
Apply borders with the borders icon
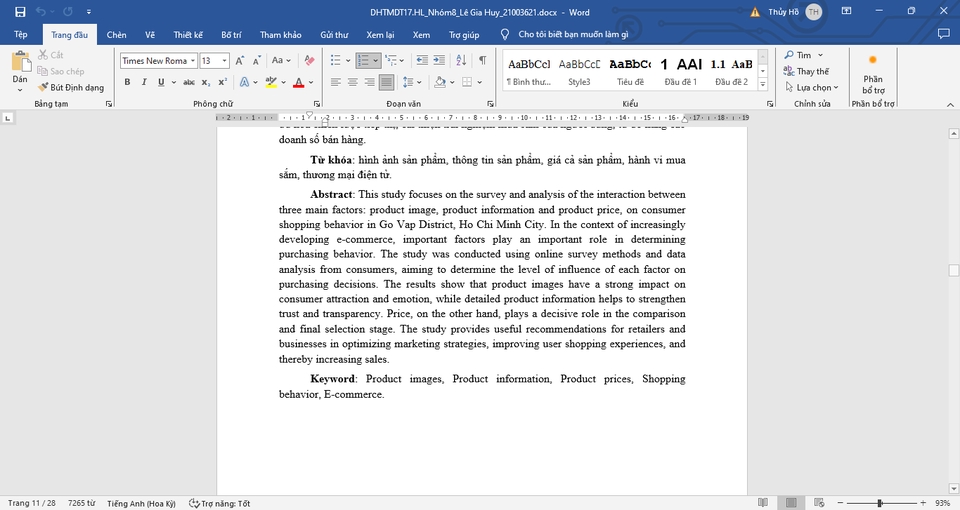(467, 82)
